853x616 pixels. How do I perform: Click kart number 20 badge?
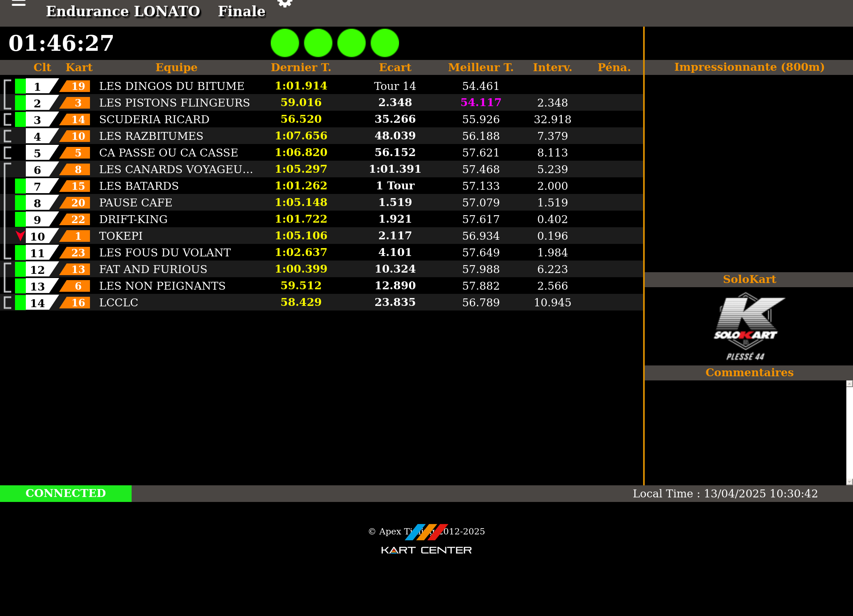click(75, 203)
